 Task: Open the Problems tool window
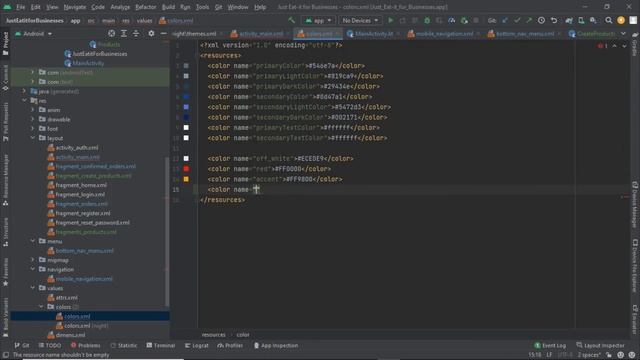point(85,345)
